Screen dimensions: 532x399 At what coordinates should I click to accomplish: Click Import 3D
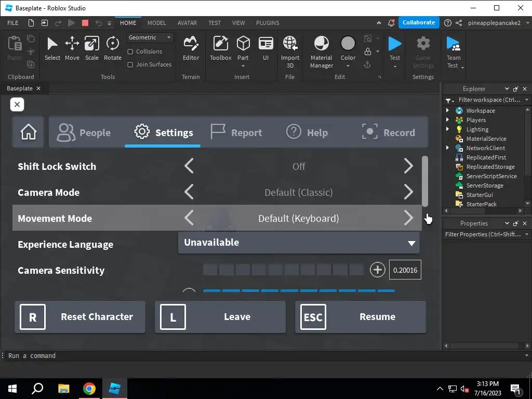coord(290,52)
